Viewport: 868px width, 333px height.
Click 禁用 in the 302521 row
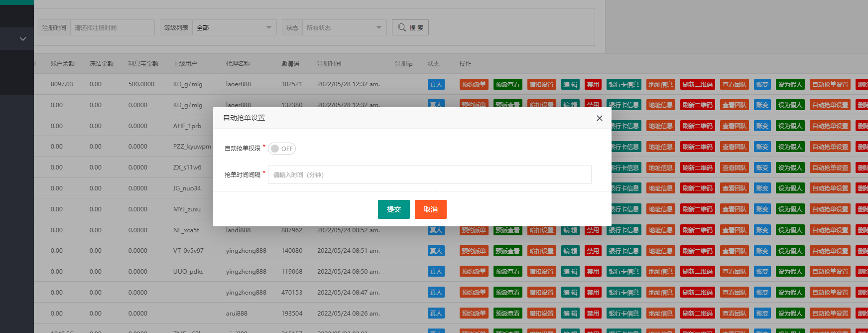(593, 84)
